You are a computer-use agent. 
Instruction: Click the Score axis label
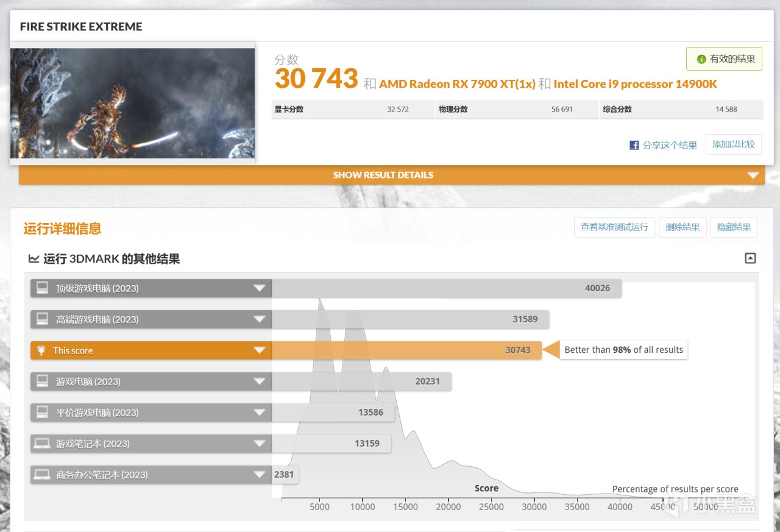486,488
